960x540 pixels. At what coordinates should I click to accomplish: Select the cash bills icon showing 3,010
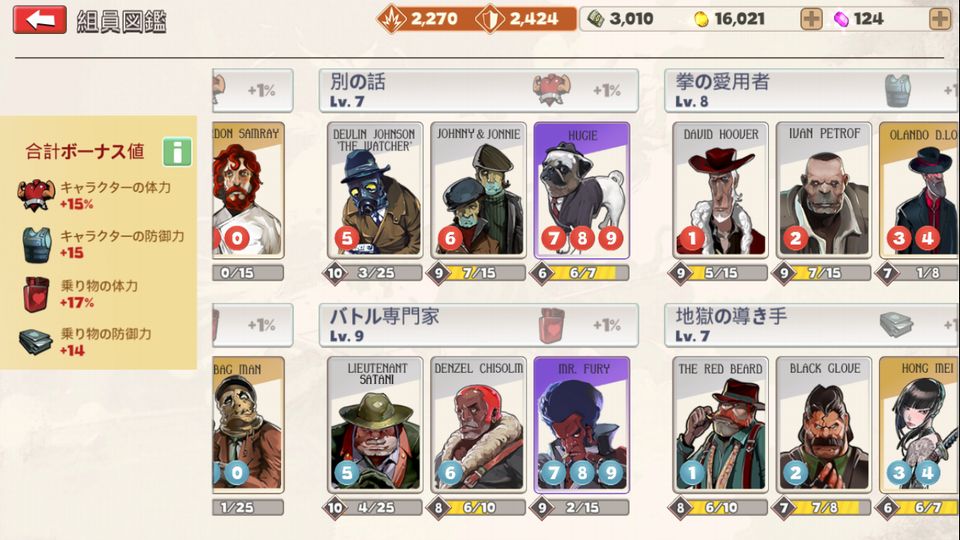[x=595, y=19]
